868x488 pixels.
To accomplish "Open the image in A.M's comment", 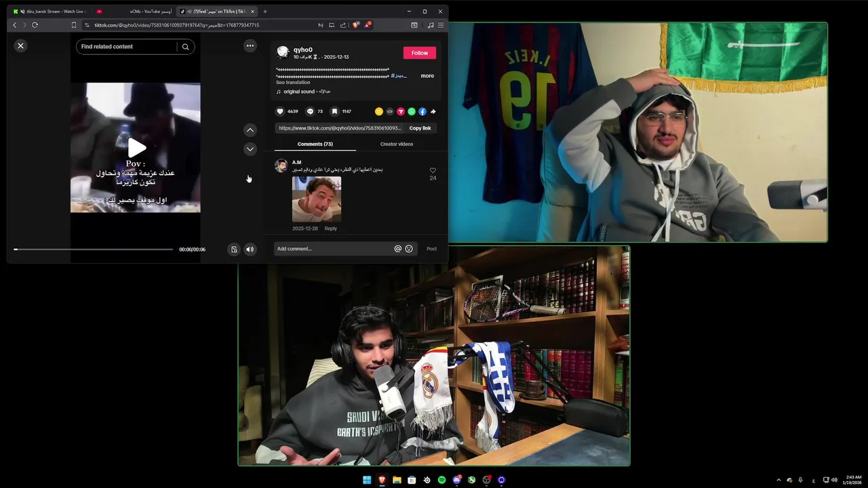I will [x=317, y=199].
